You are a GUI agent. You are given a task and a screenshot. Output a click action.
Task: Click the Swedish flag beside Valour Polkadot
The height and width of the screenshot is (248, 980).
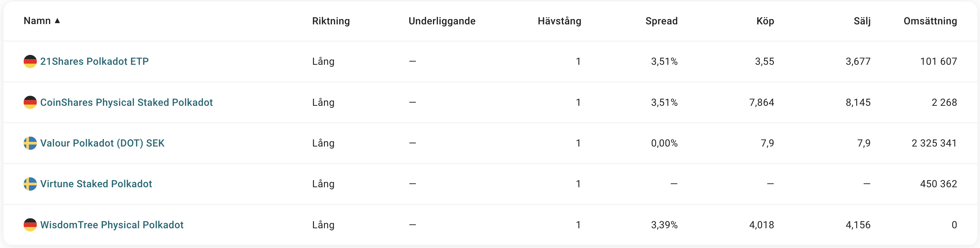30,143
